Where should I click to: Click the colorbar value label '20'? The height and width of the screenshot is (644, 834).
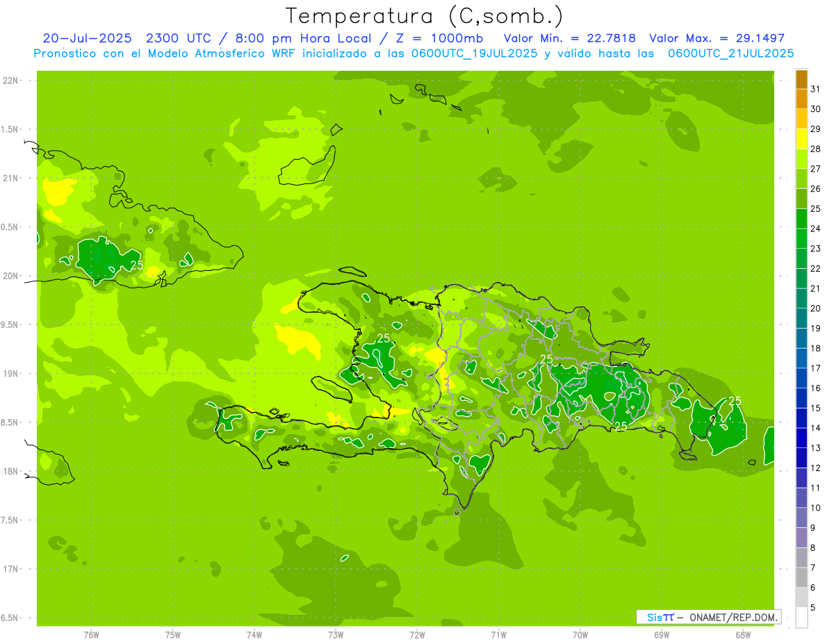pyautogui.click(x=816, y=308)
